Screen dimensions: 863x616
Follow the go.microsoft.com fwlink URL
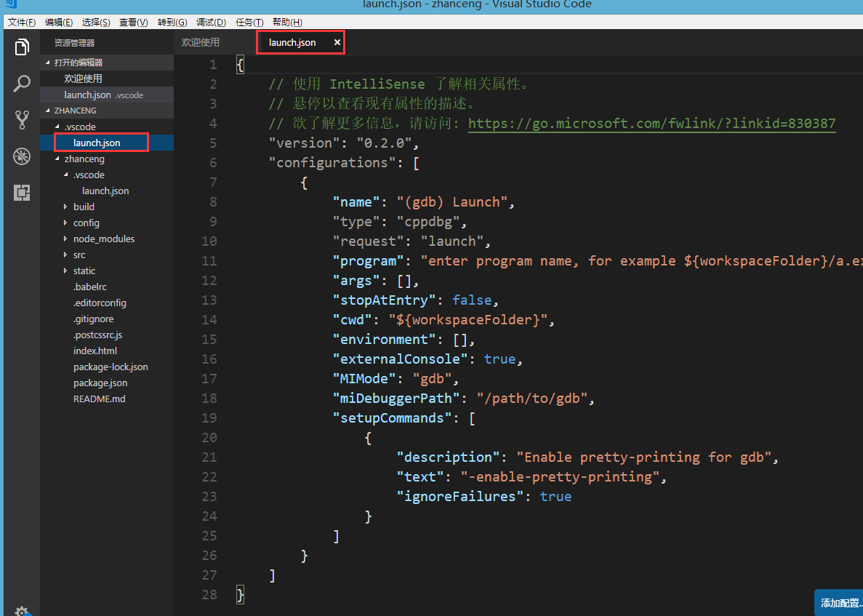(651, 124)
